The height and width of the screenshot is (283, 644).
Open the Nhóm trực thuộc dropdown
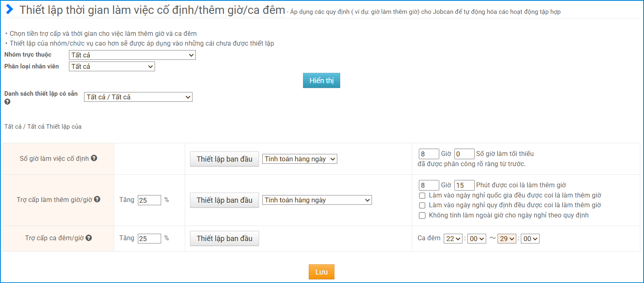pyautogui.click(x=132, y=55)
